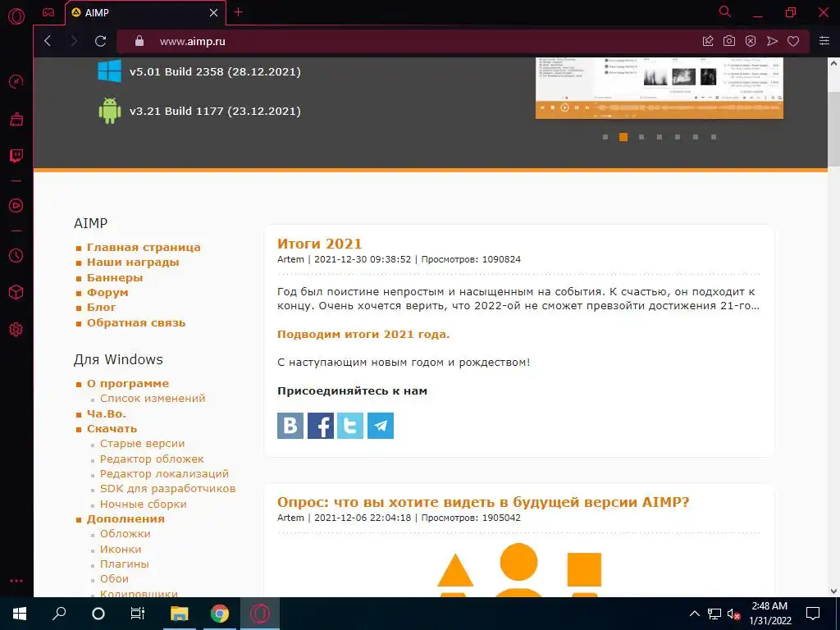Open the Facebook social icon
Screen dimensions: 840x630
[x=321, y=426]
